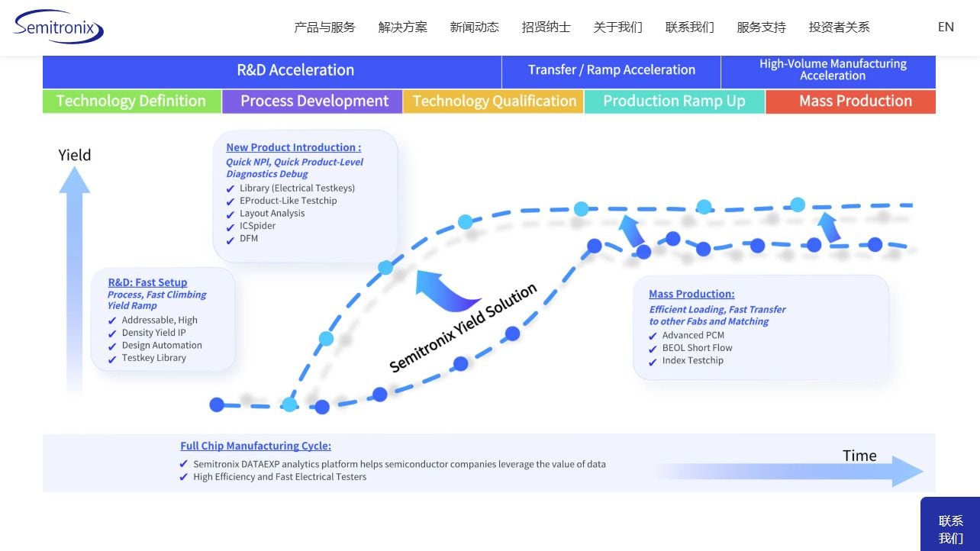Viewport: 980px width, 551px height.
Task: Click the floating 联系我们 button
Action: tap(950, 524)
